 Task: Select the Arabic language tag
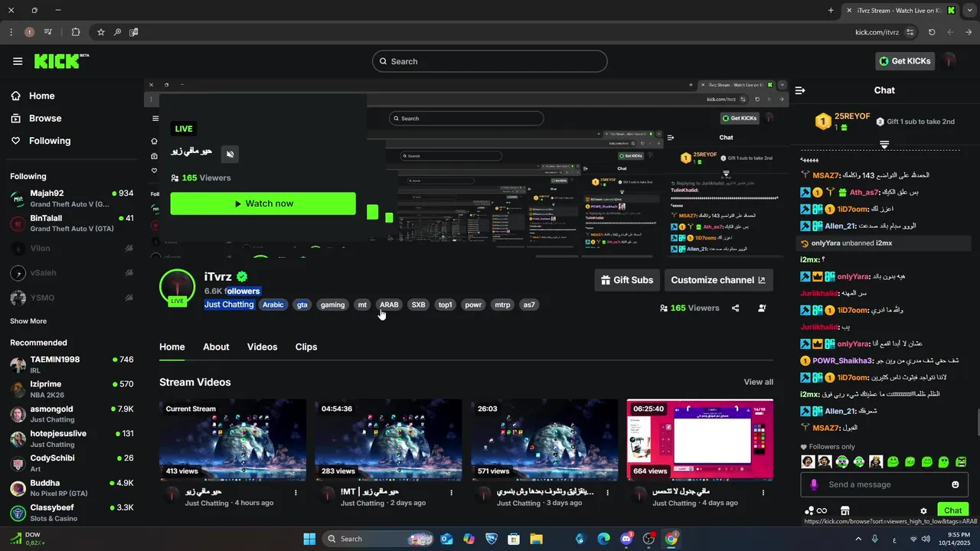tap(273, 305)
